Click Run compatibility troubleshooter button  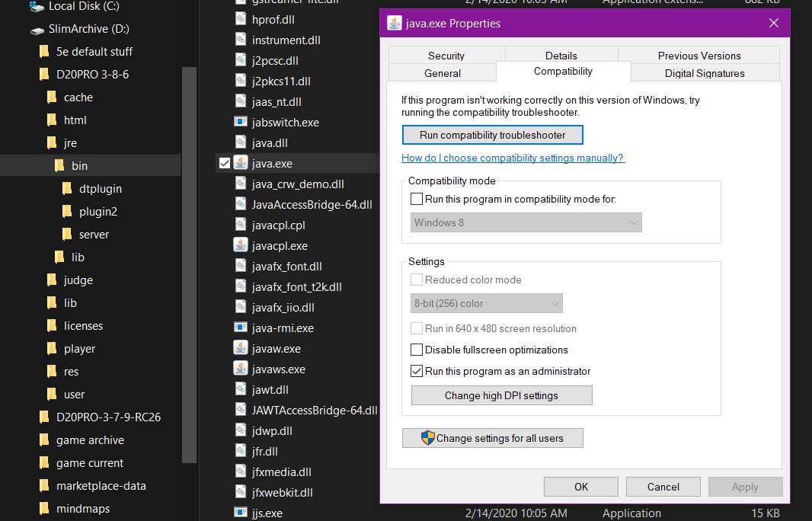click(x=493, y=135)
